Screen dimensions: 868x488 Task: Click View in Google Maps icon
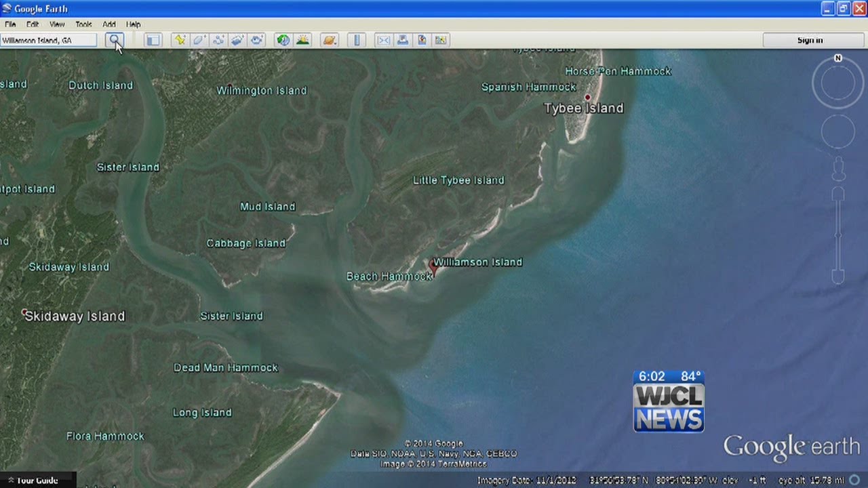(441, 40)
